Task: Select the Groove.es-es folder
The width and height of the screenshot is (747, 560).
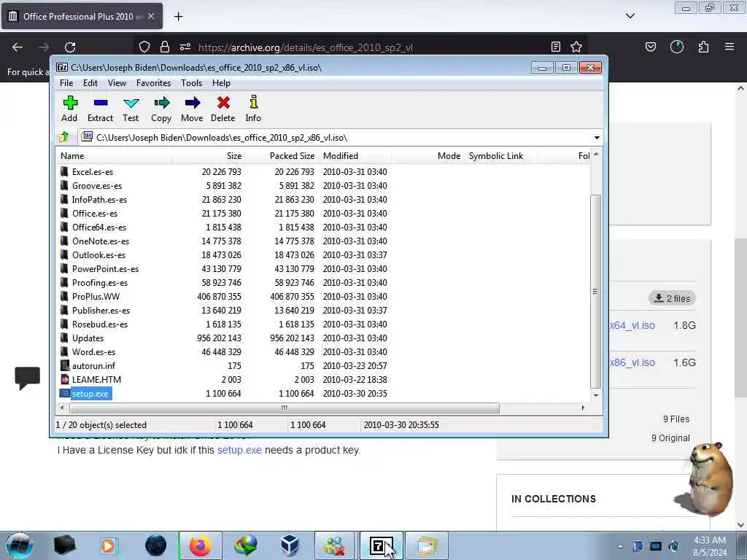Action: 97,186
